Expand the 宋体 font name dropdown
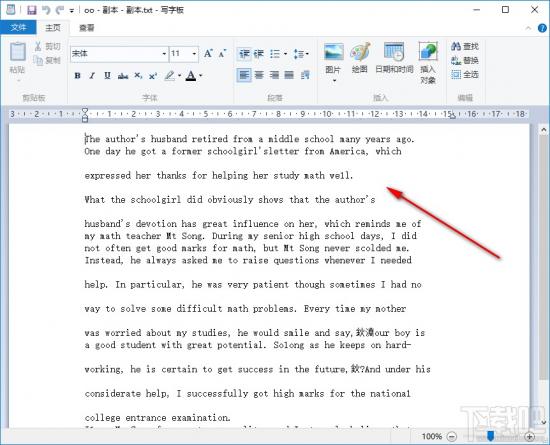The image size is (550, 445). point(164,54)
